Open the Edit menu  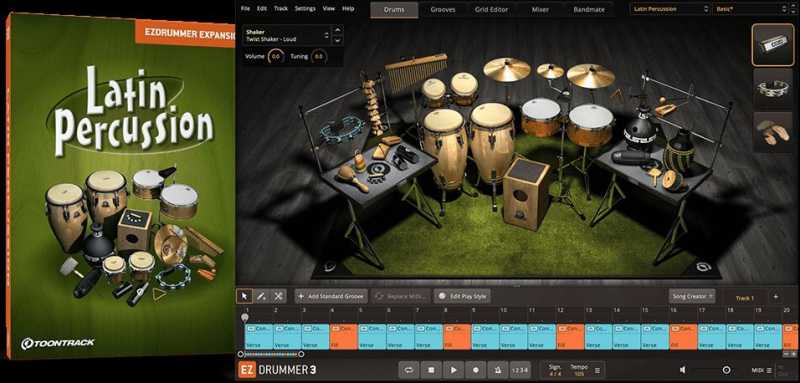[x=262, y=9]
